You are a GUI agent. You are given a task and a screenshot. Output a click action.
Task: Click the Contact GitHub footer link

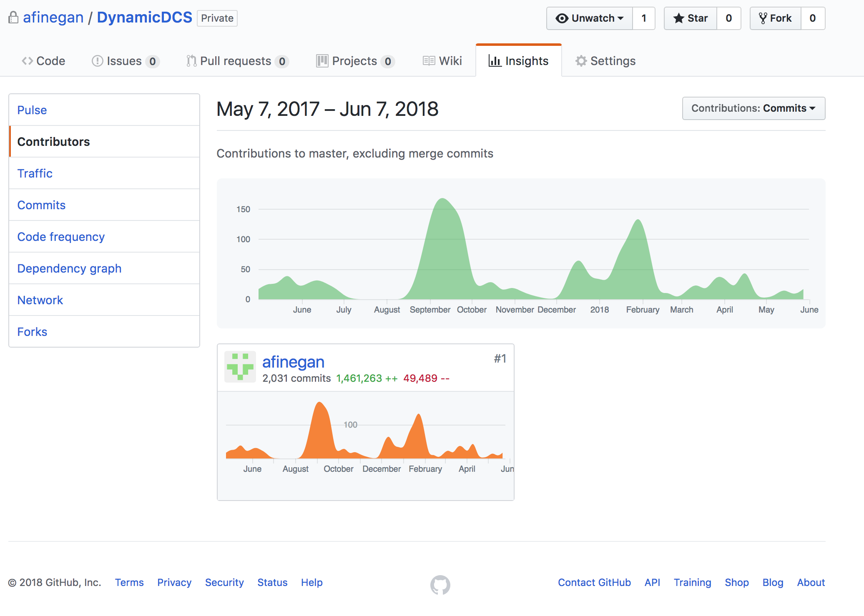[x=594, y=582]
